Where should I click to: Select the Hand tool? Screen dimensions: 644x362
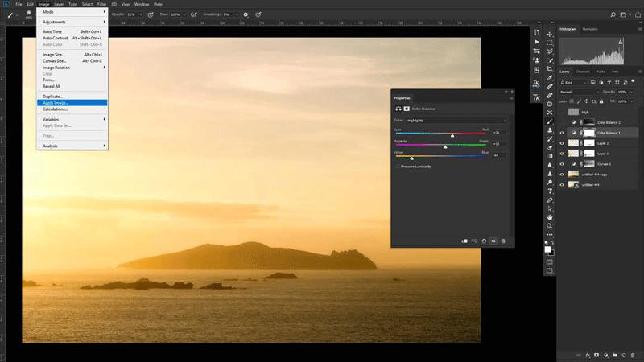[550, 217]
